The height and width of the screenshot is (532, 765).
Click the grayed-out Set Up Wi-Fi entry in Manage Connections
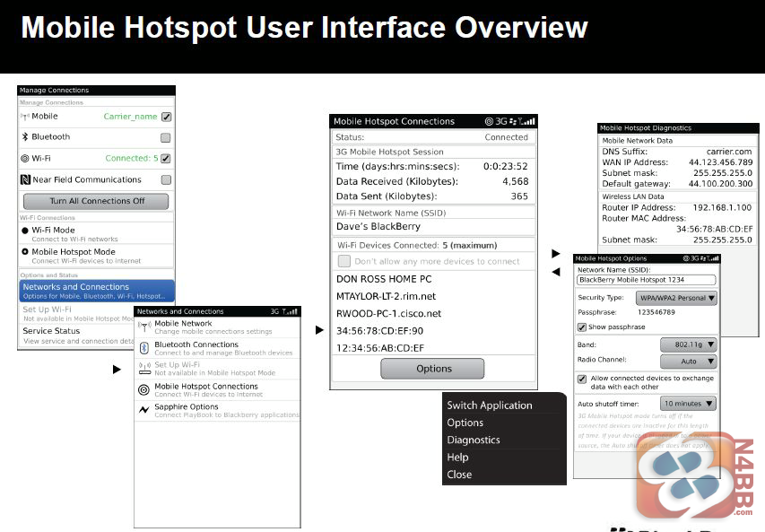[x=76, y=313]
